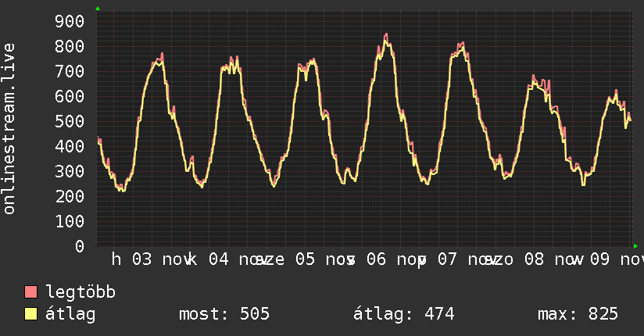
Task: Click the green arrow at the x-axis end
Action: tap(636, 246)
